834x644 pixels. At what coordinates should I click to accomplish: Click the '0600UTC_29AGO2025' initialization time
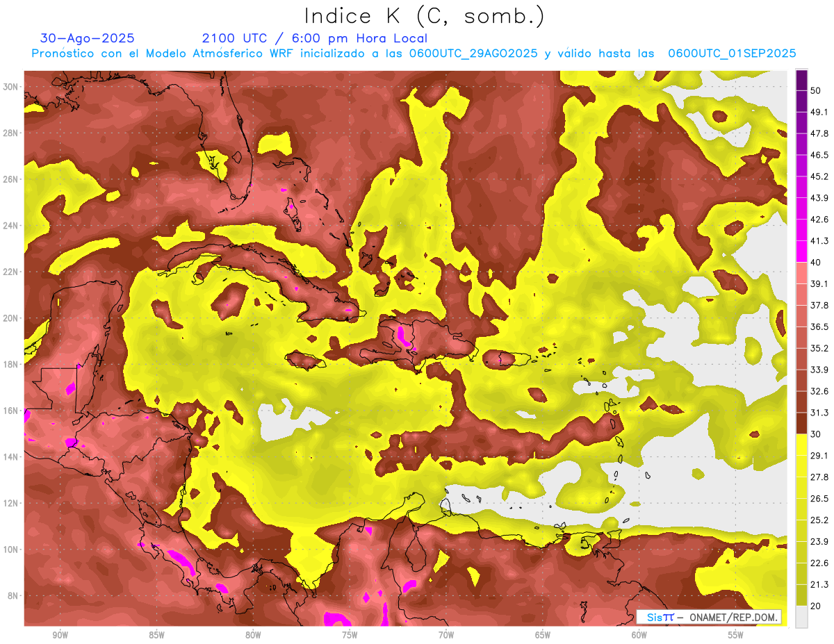[x=473, y=53]
